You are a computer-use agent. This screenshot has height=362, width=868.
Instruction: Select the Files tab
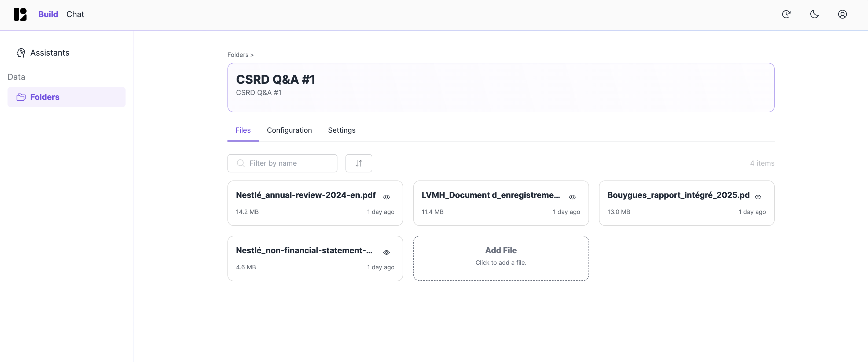(x=242, y=130)
